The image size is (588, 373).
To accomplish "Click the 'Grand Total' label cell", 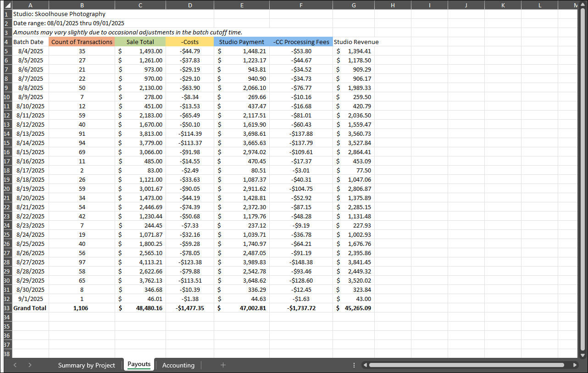I will [x=30, y=308].
